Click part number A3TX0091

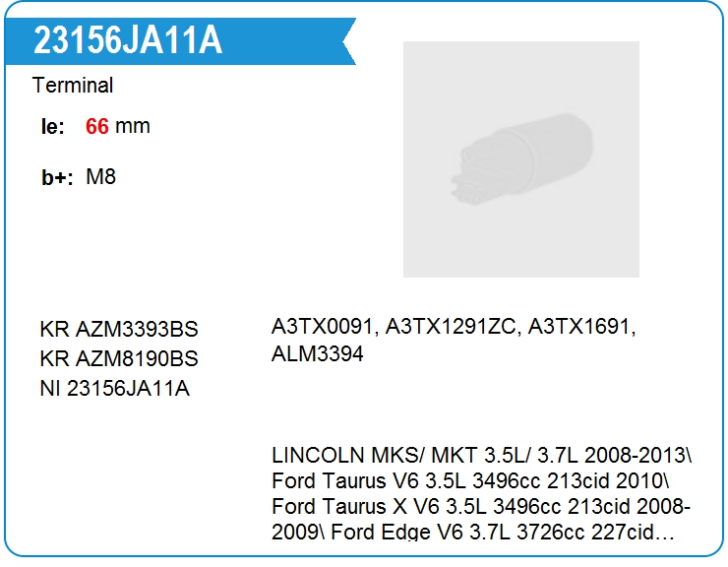(324, 328)
